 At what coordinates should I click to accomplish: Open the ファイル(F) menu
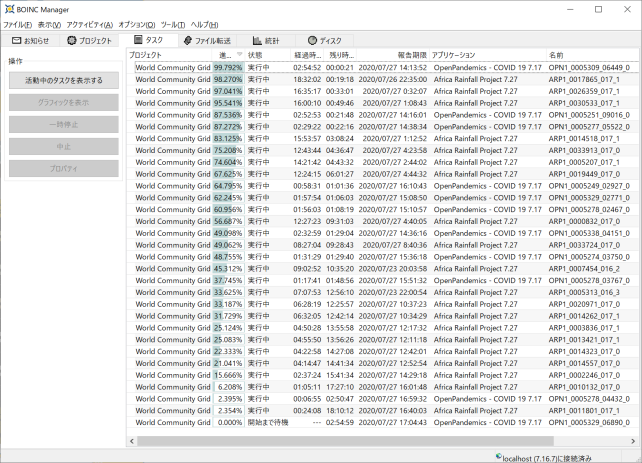click(x=18, y=25)
